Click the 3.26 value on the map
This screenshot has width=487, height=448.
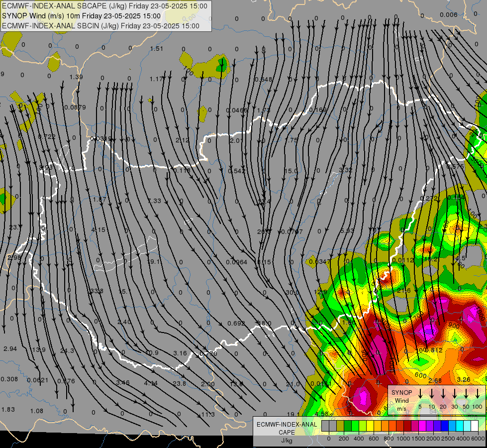(x=464, y=379)
